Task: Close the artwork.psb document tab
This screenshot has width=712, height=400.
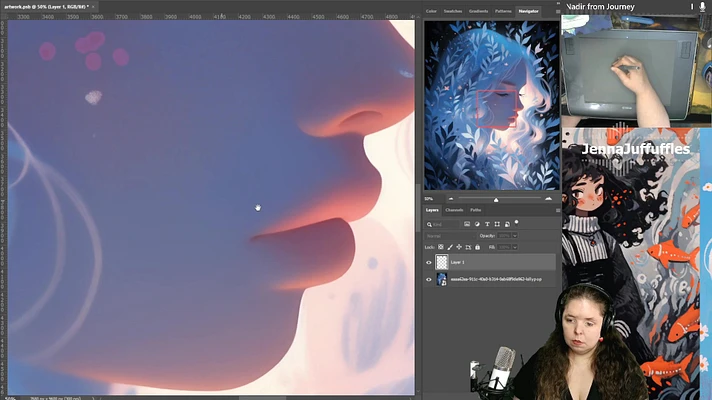Action: click(x=93, y=7)
